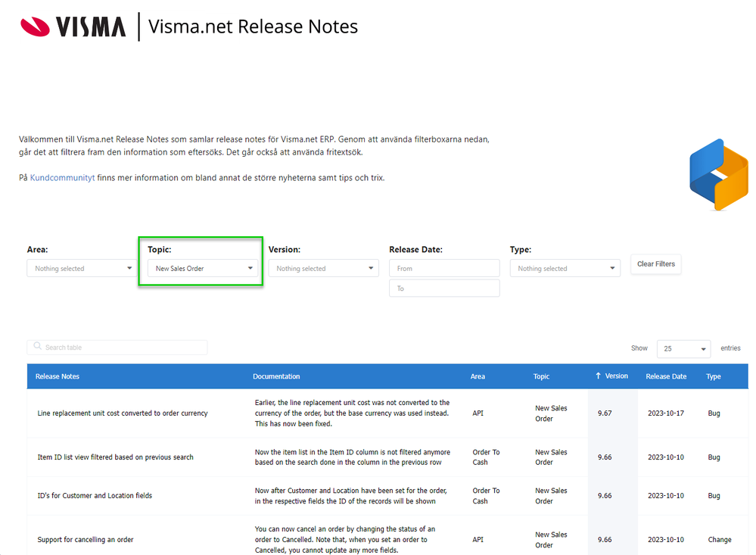Open the Show entries dropdown set to 25
This screenshot has height=555, width=756.
coord(683,348)
